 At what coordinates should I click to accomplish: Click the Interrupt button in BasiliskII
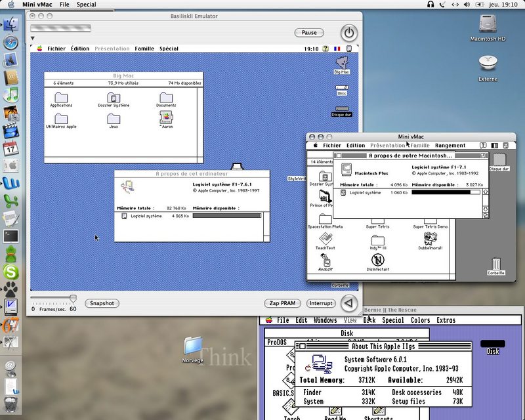[x=321, y=303]
